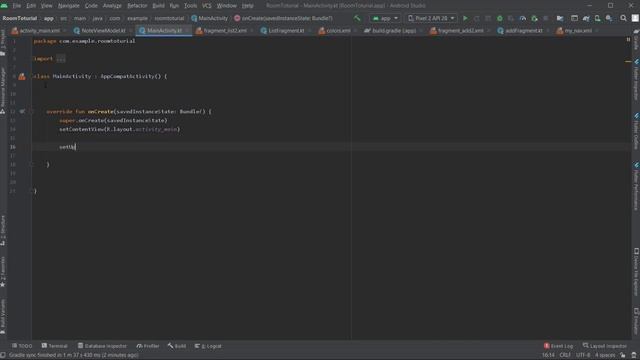Open the File menu
640x360 pixels.
(x=17, y=6)
